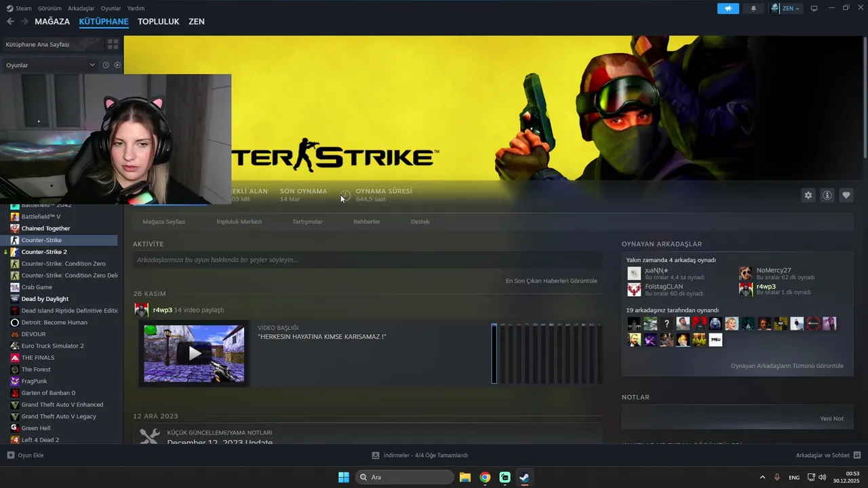Click Oynayan Arkadaşların Tümünü Görüntüle

[x=787, y=366]
